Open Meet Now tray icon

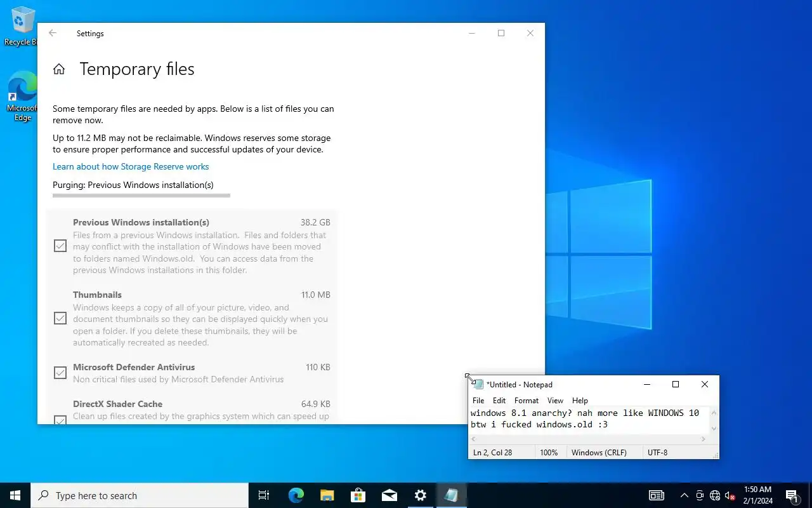click(700, 495)
